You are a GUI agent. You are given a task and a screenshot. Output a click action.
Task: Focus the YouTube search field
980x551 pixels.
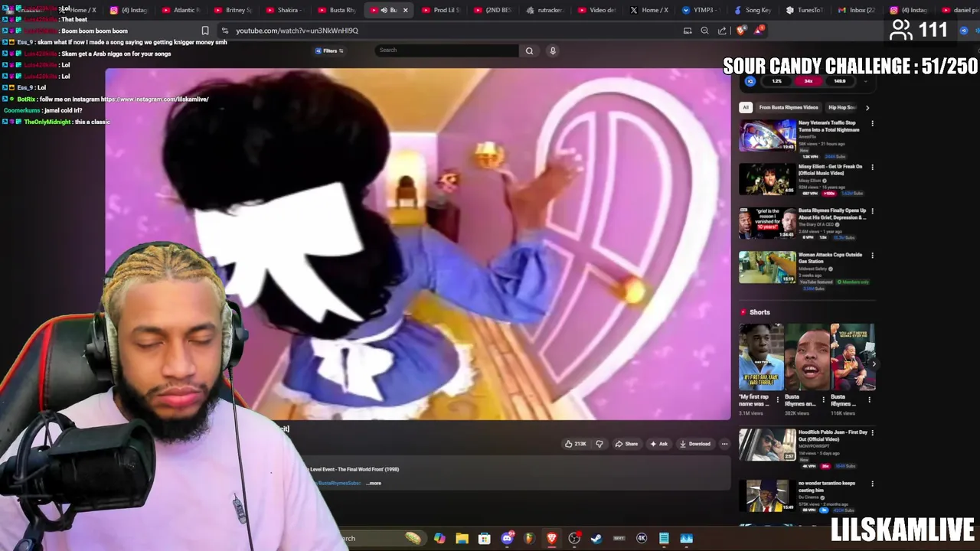click(447, 51)
